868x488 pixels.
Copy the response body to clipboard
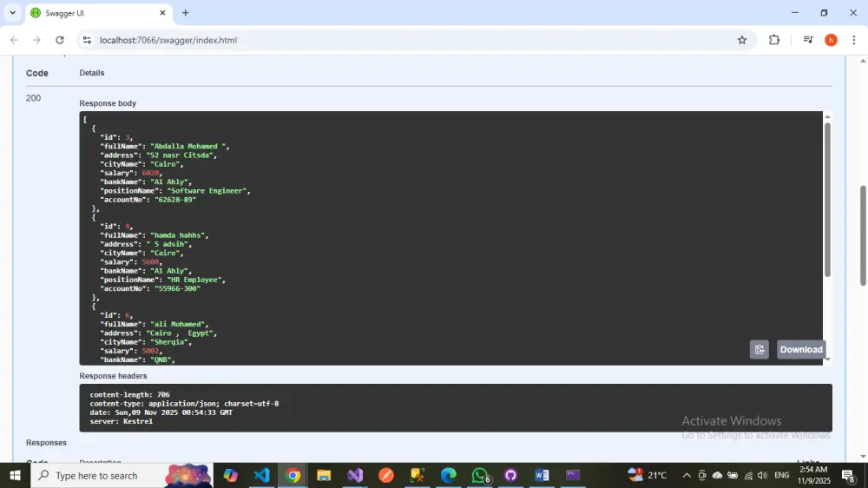pyautogui.click(x=759, y=350)
